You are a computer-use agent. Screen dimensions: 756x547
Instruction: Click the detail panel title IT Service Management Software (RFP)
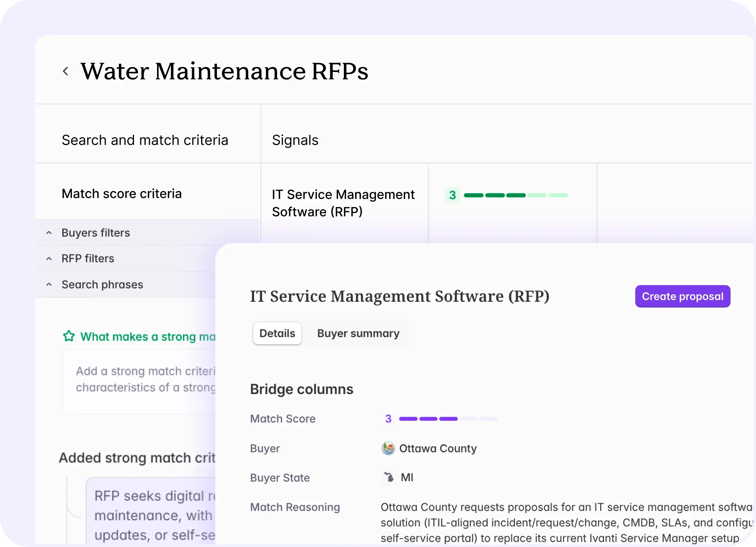400,296
